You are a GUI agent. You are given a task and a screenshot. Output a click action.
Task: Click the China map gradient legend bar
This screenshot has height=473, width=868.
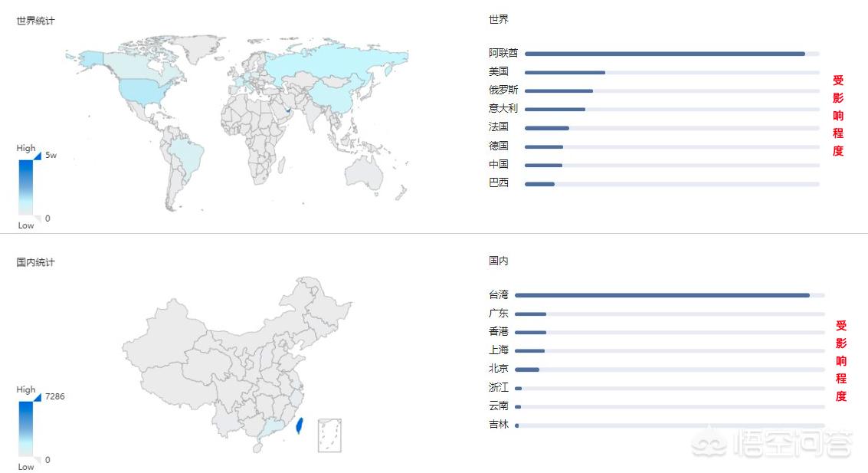pyautogui.click(x=26, y=429)
